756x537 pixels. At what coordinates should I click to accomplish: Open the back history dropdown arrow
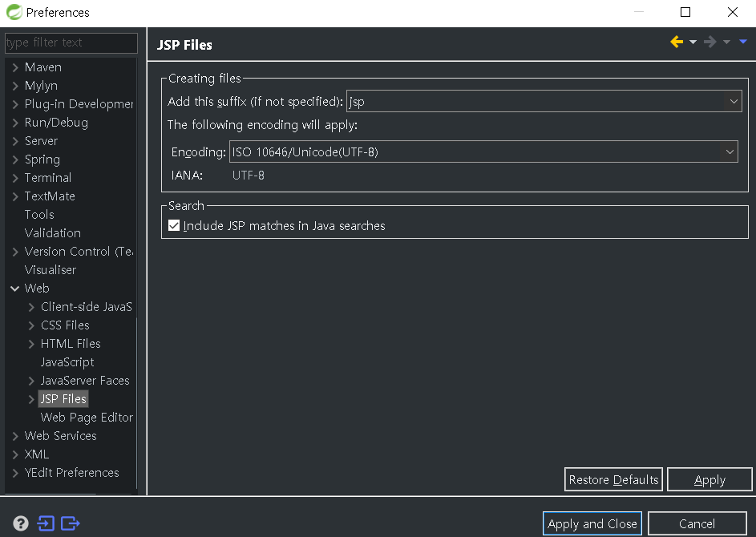[x=693, y=42]
